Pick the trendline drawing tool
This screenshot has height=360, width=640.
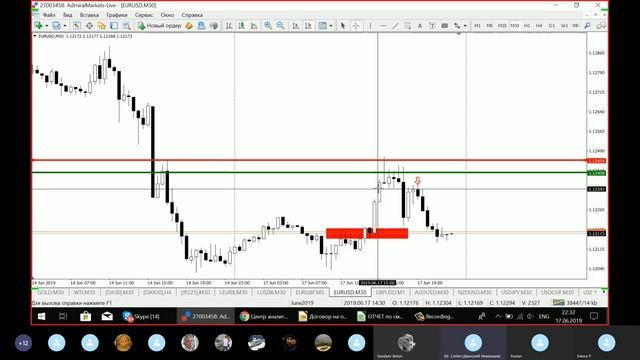(395, 26)
